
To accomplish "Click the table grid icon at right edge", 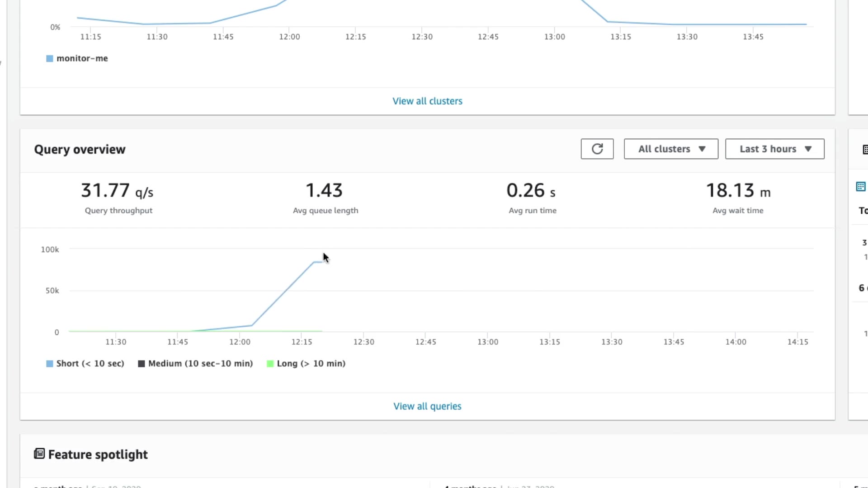I will tap(861, 187).
